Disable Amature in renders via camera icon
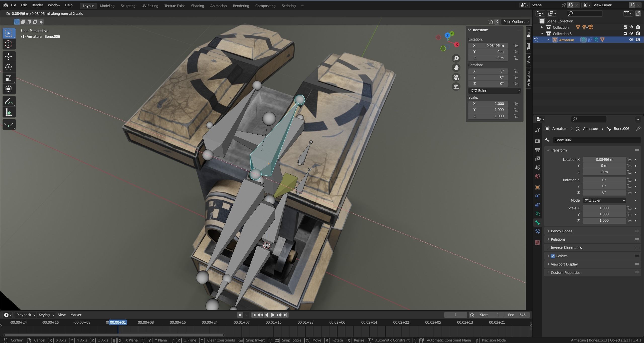The width and height of the screenshot is (644, 343). pyautogui.click(x=638, y=40)
